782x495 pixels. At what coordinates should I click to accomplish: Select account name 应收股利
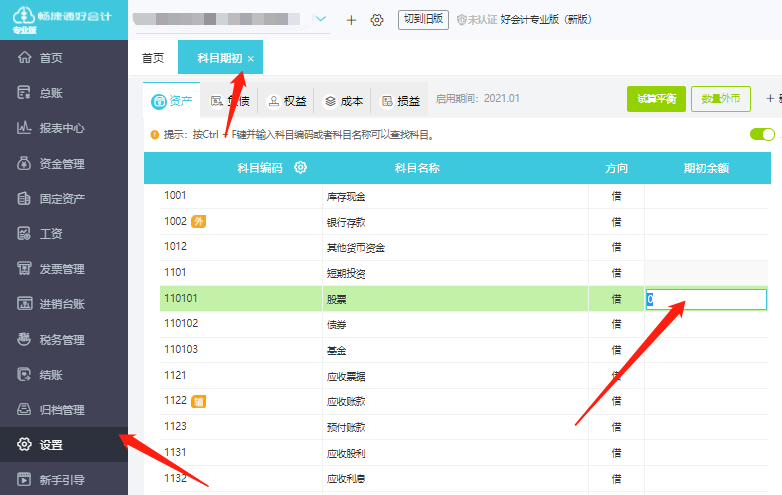point(346,454)
